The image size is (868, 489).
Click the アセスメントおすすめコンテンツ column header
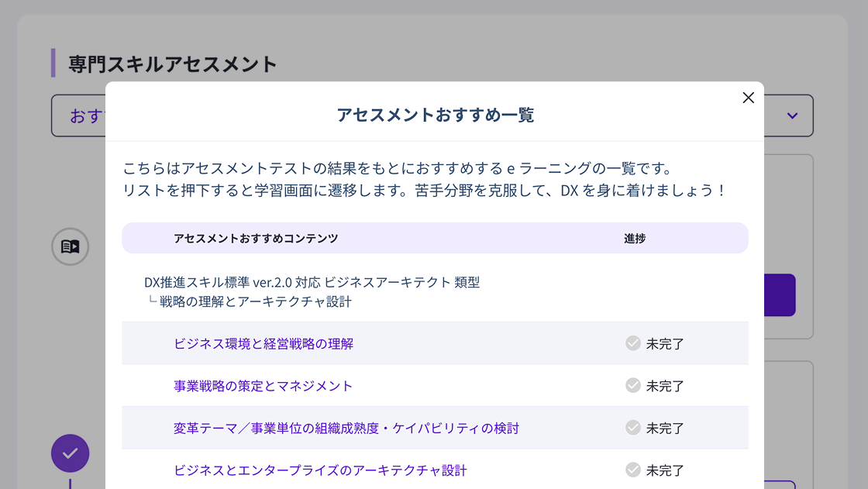256,238
